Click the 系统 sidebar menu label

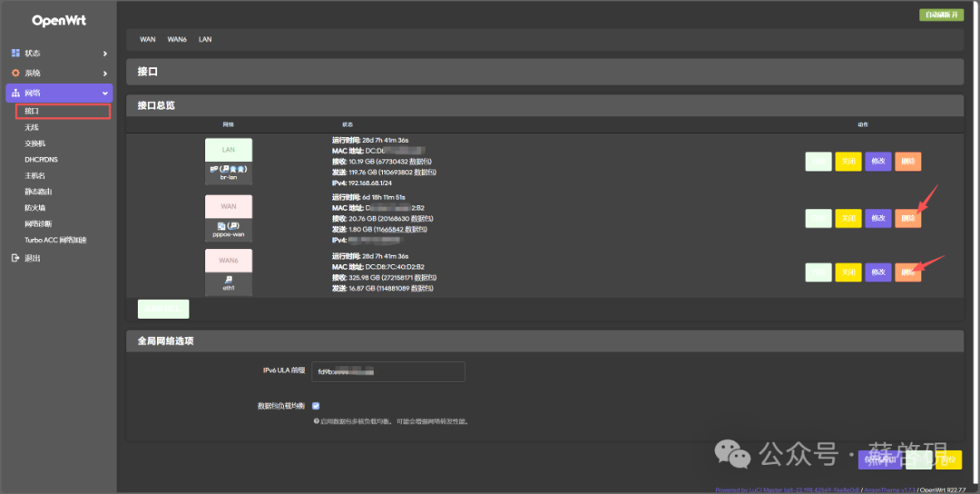(x=33, y=74)
